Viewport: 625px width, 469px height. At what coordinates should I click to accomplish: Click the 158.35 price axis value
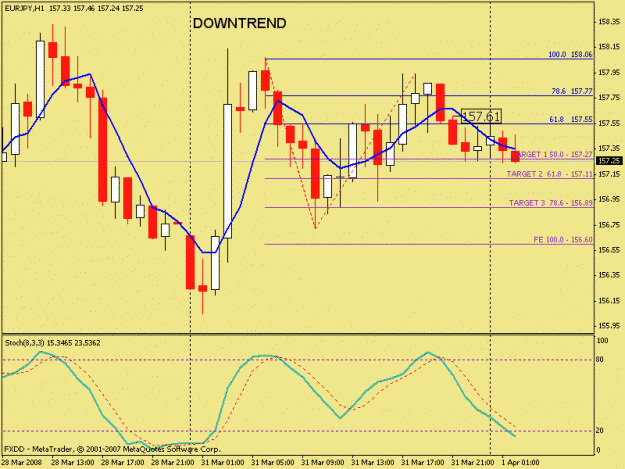[609, 22]
